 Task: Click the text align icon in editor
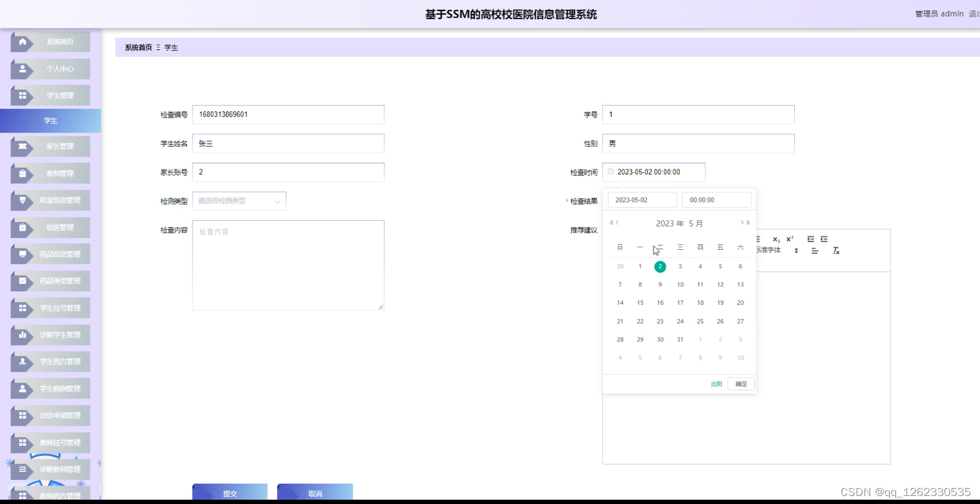(815, 250)
